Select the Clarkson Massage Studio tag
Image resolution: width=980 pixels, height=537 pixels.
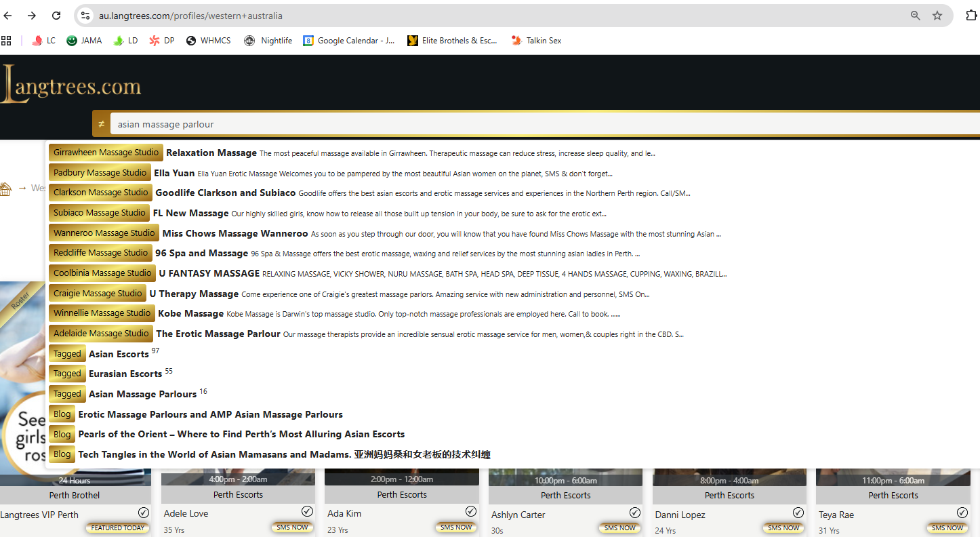coord(100,193)
